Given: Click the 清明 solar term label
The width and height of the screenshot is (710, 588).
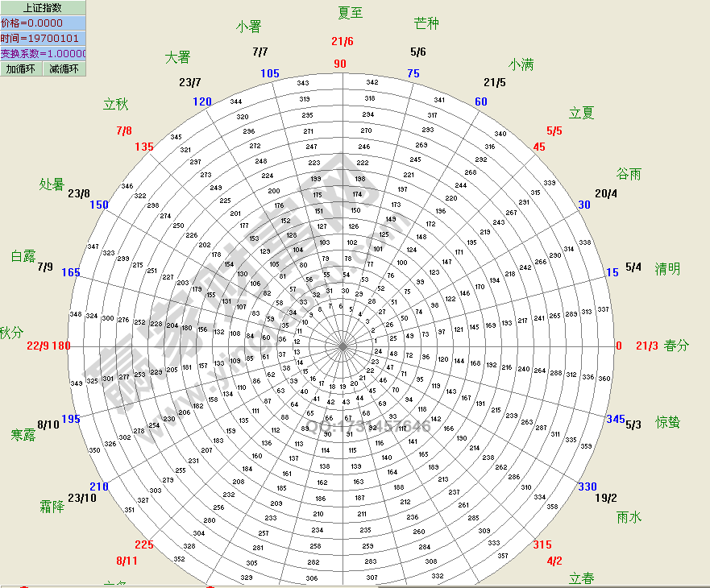Looking at the screenshot, I should 667,268.
